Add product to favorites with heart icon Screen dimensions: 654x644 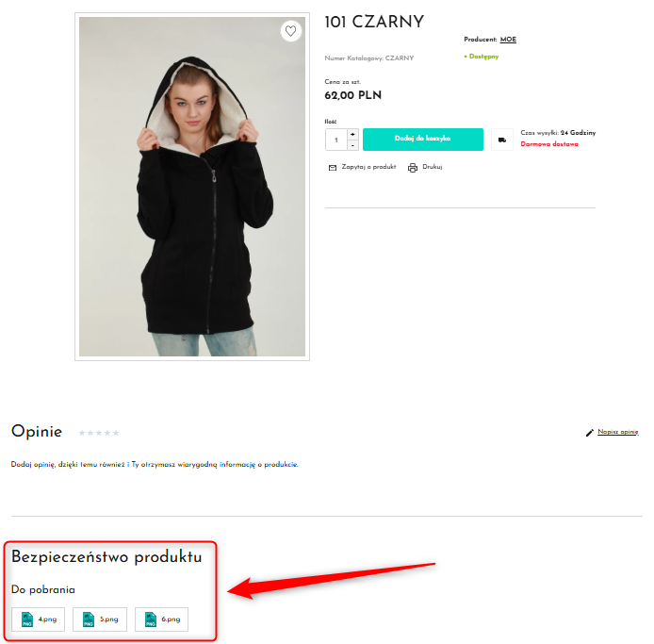point(290,31)
